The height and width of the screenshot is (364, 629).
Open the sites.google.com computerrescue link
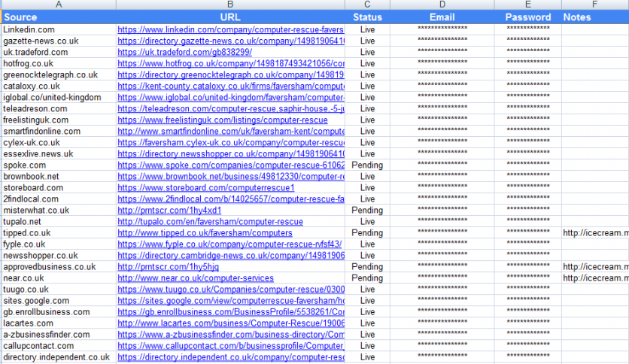pos(231,301)
